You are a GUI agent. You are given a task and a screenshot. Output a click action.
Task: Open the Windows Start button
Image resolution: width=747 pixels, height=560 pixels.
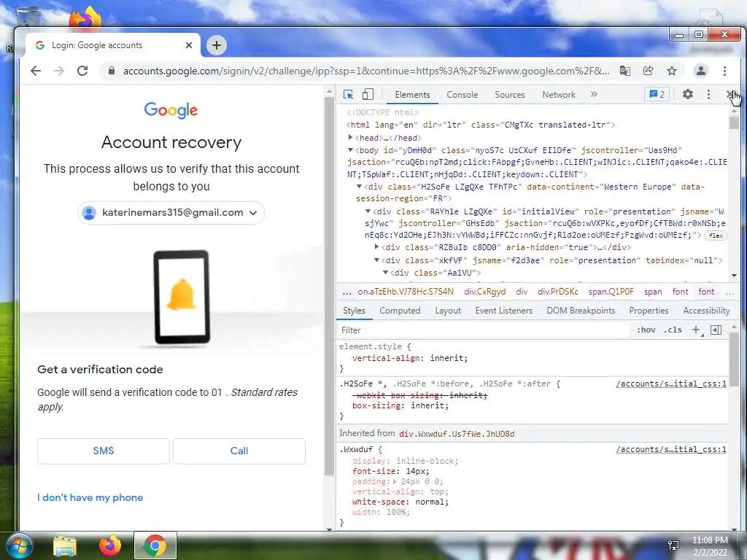[20, 545]
